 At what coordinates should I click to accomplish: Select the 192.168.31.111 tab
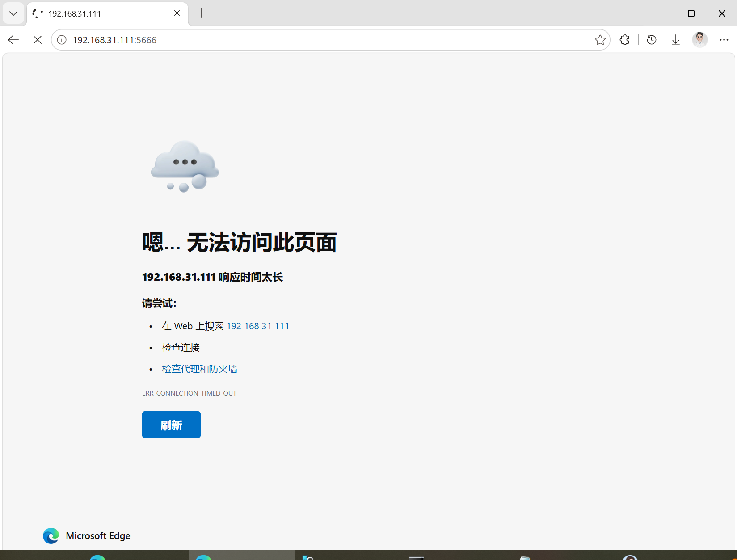pos(107,13)
